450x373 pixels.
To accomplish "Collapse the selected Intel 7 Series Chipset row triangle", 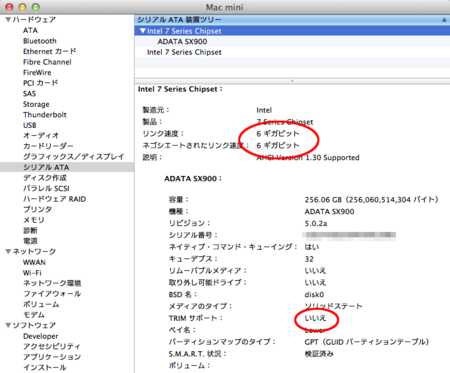I will (143, 31).
